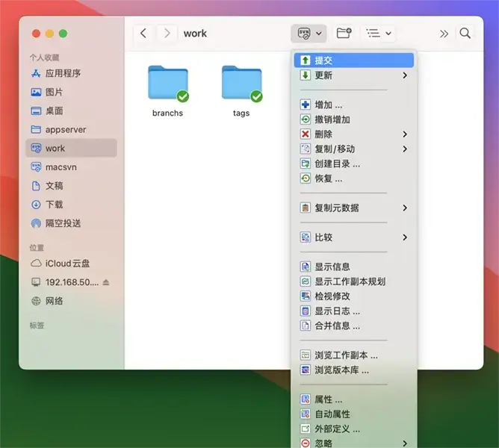Open the Finder search magnifier

tap(465, 33)
